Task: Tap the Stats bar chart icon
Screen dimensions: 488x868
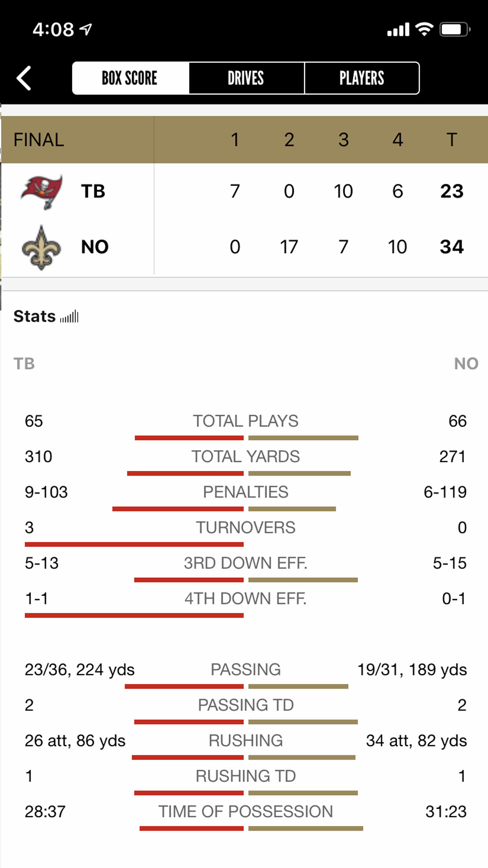Action: pos(70,316)
